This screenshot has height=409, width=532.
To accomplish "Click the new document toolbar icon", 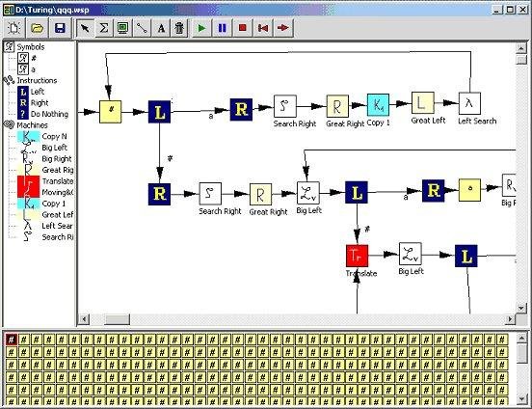I will point(14,28).
